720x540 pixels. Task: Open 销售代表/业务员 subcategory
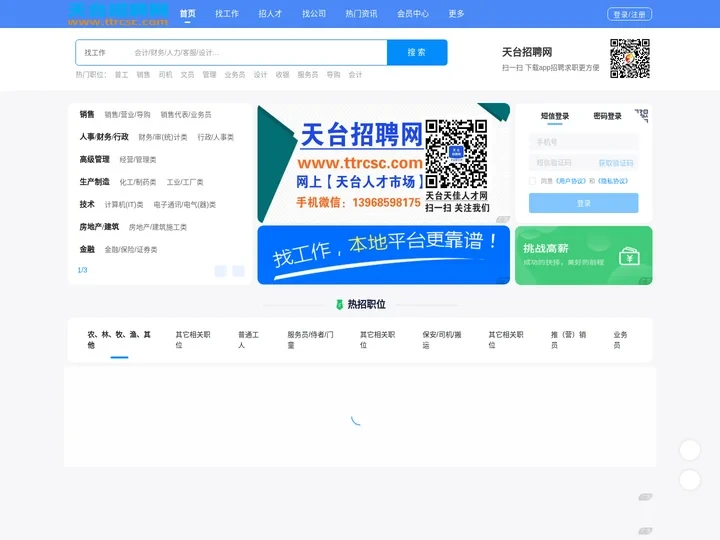pyautogui.click(x=186, y=115)
